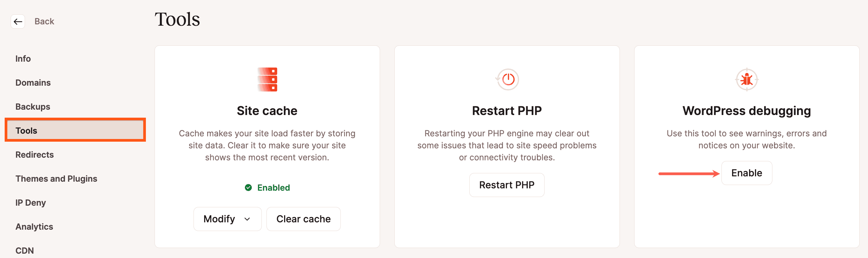The image size is (868, 258).
Task: Click the Restart PHP power icon
Action: pos(507,80)
